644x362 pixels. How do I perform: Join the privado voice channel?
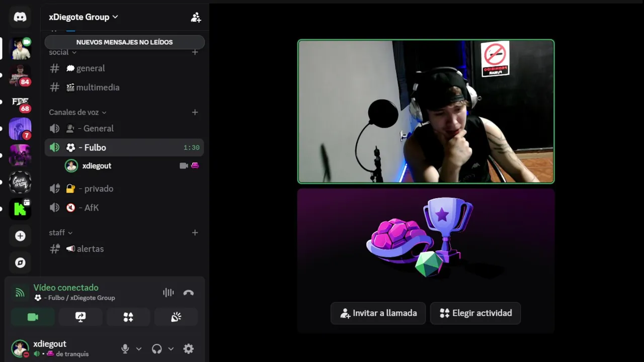pyautogui.click(x=124, y=189)
